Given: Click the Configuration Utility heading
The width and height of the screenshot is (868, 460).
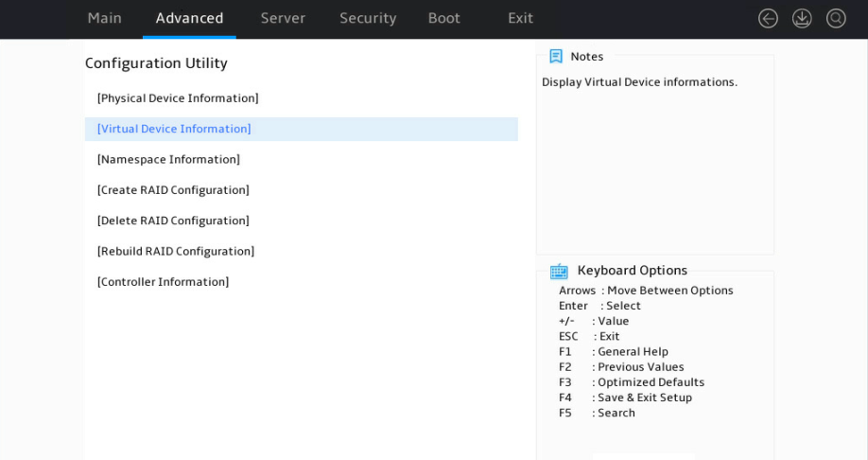Looking at the screenshot, I should [x=156, y=63].
